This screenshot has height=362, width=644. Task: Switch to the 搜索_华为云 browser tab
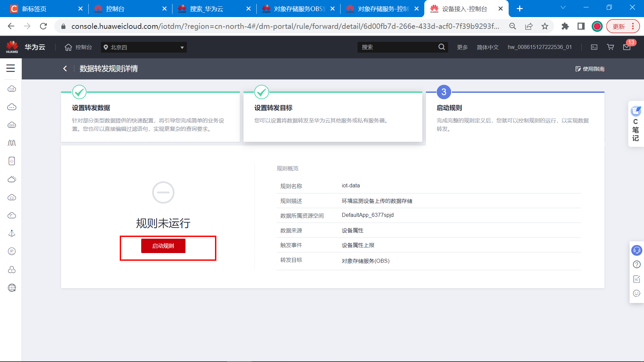click(206, 9)
